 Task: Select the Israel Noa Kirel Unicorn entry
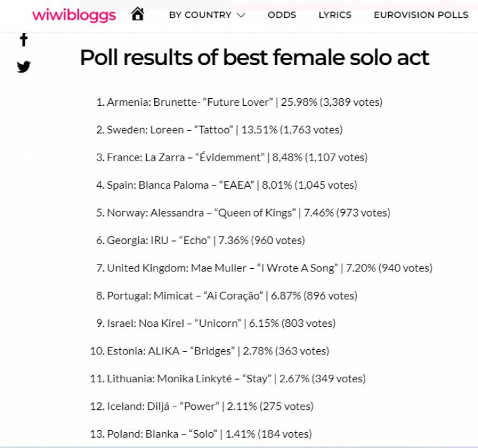(216, 323)
